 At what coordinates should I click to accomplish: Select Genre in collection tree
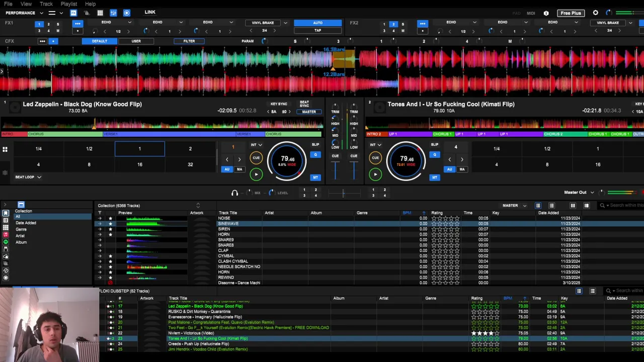coord(21,229)
